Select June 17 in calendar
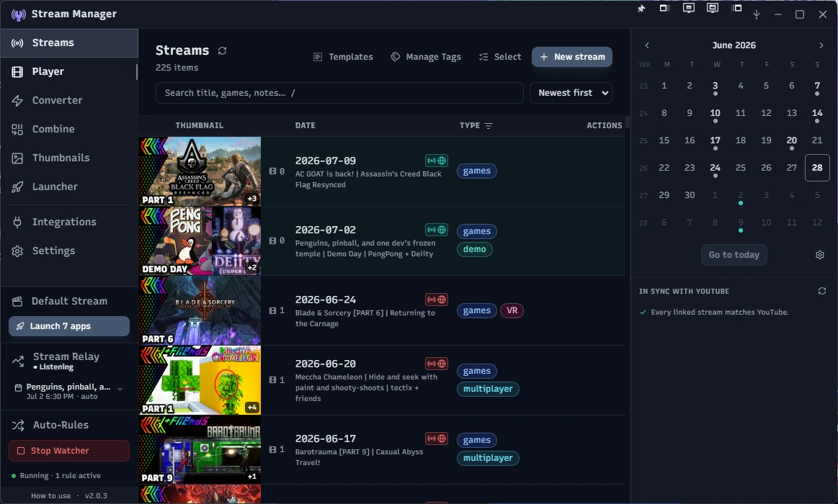 tap(715, 140)
